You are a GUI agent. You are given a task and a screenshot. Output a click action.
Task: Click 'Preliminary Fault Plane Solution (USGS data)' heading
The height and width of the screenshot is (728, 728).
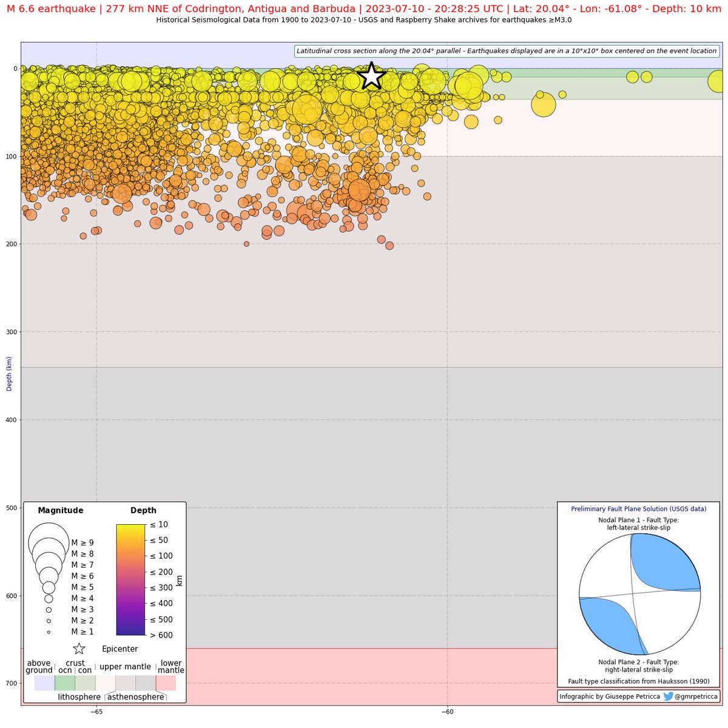tap(639, 509)
